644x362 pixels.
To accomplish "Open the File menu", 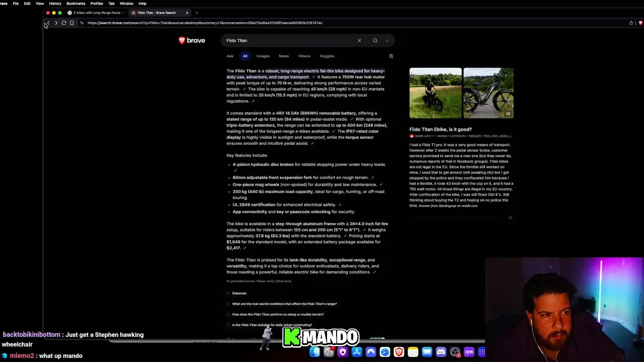I will pos(16,4).
